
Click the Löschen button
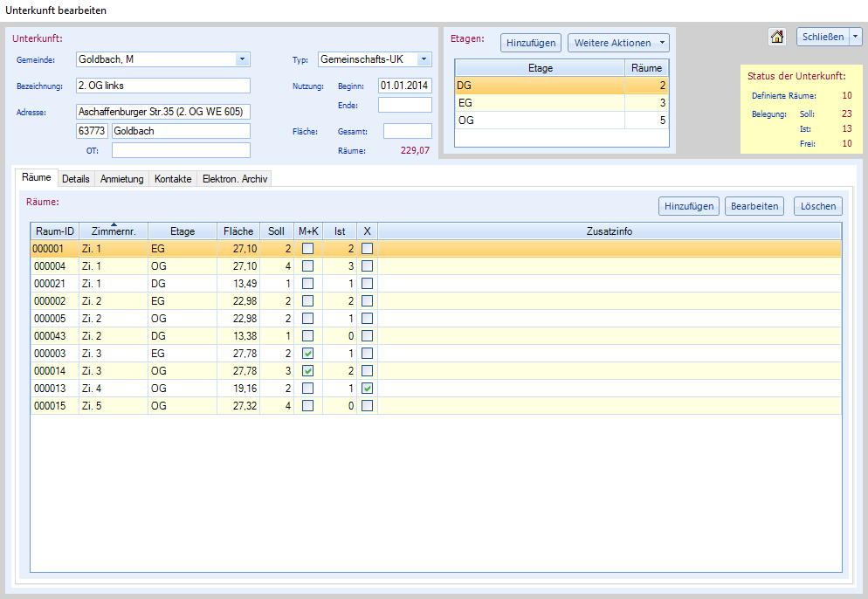click(818, 206)
